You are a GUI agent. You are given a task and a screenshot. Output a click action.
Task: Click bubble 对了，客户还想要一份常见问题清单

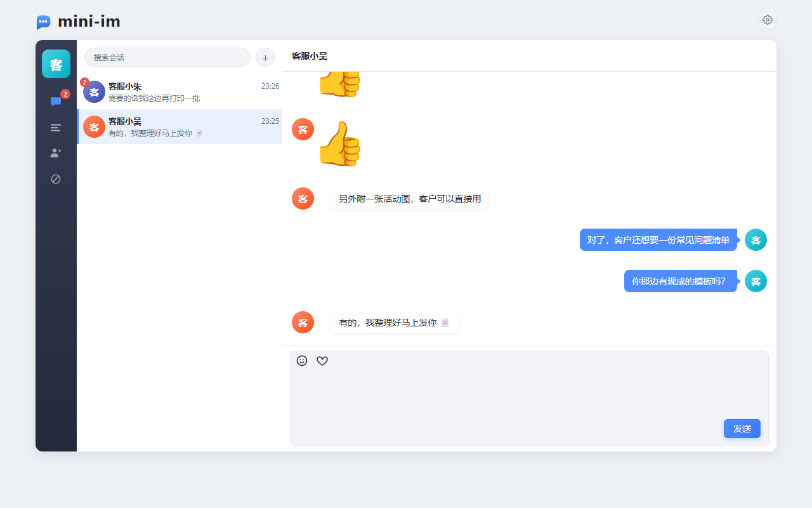click(658, 240)
